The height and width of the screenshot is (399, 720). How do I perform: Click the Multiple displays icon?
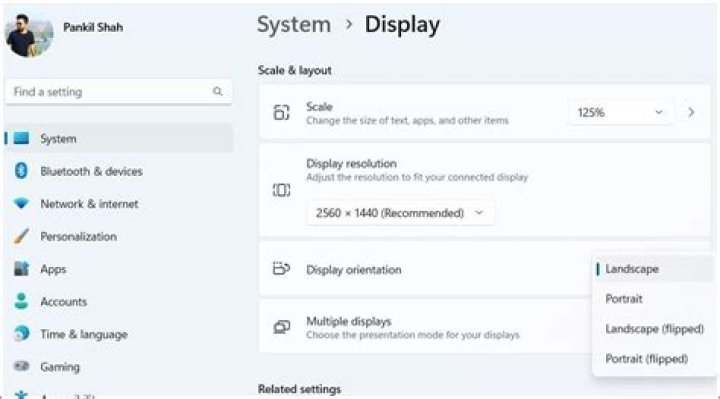[281, 327]
